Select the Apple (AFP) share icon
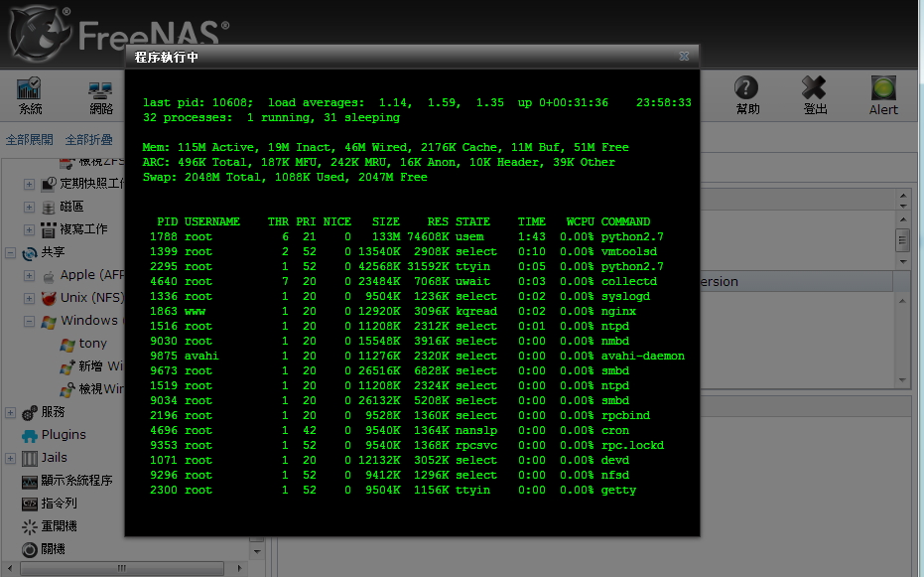This screenshot has width=924, height=577. click(x=49, y=276)
